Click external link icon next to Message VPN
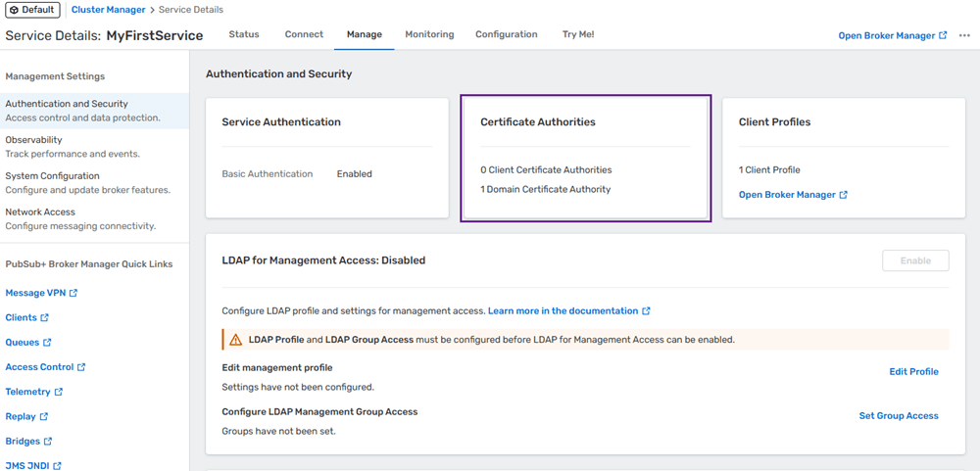Image resolution: width=980 pixels, height=471 pixels. pos(73,293)
